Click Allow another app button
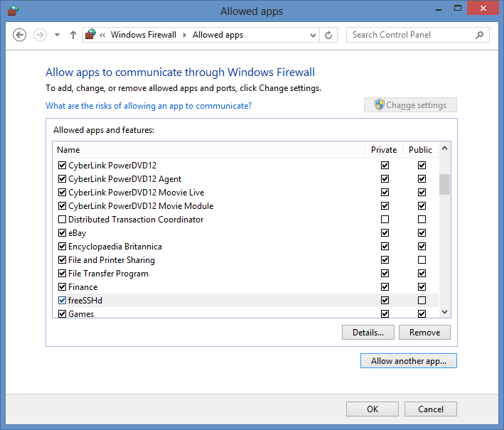504x430 pixels. pyautogui.click(x=409, y=361)
